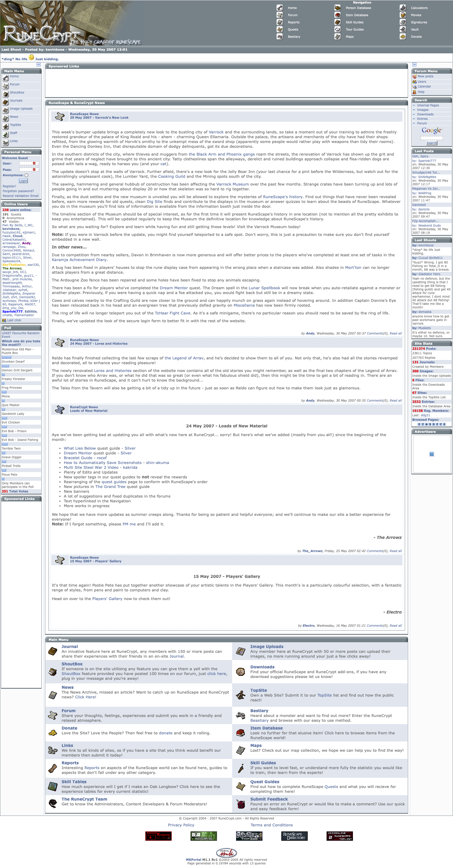Open Skill Guides icon in Navigation header

(x=337, y=22)
